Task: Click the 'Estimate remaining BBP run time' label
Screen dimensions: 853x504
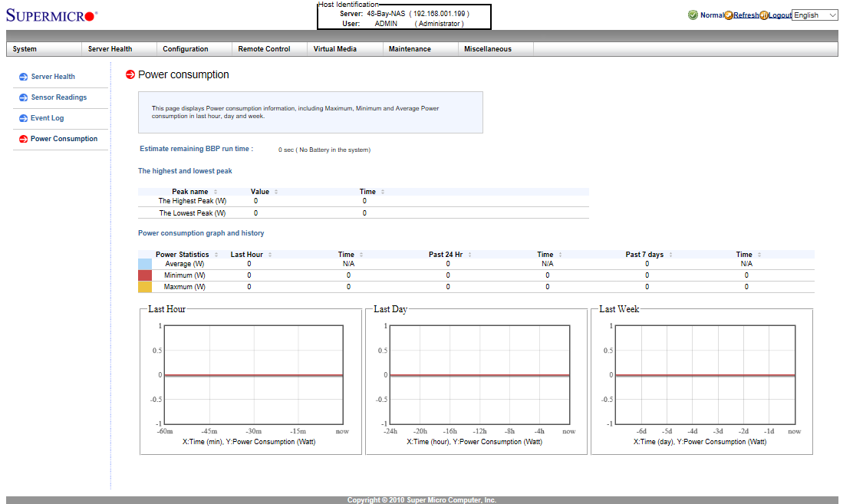Action: click(x=196, y=149)
